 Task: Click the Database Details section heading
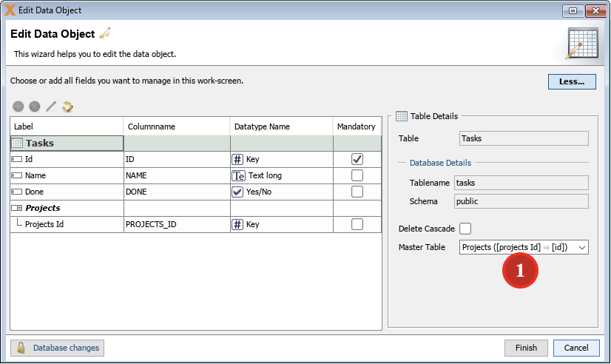pos(440,163)
